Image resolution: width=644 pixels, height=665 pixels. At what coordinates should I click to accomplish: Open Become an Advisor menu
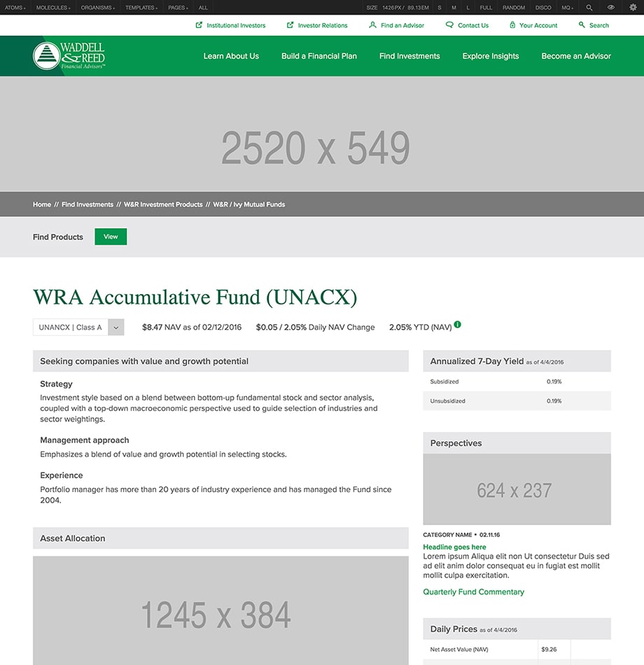point(576,56)
